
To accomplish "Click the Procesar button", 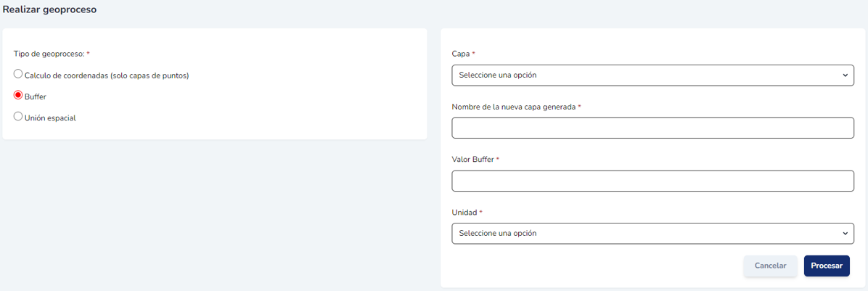I will point(826,266).
